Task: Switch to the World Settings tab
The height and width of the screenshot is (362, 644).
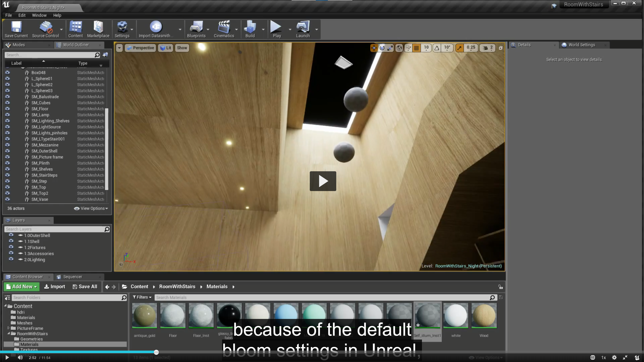Action: pyautogui.click(x=581, y=45)
